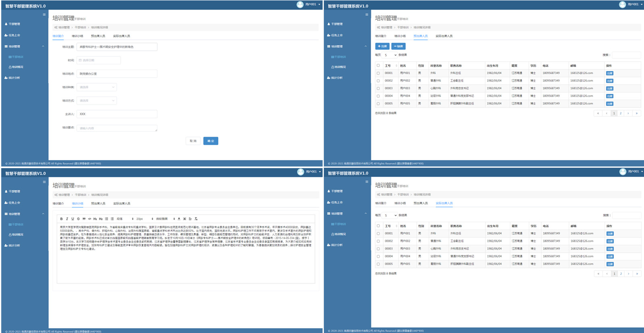This screenshot has height=333, width=644.
Task: Toggle bold formatting in the editor toolbar
Action: tap(61, 219)
